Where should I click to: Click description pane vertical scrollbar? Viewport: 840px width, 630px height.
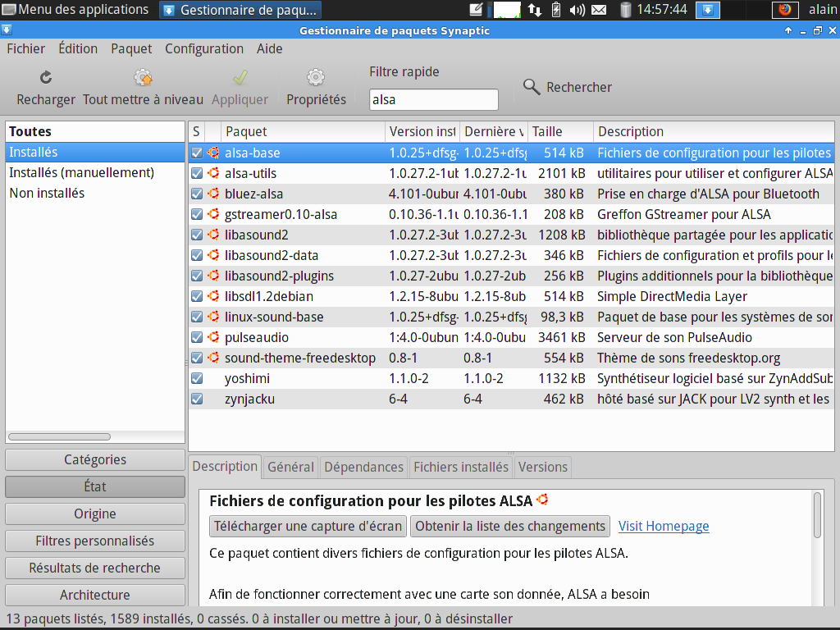(x=817, y=515)
